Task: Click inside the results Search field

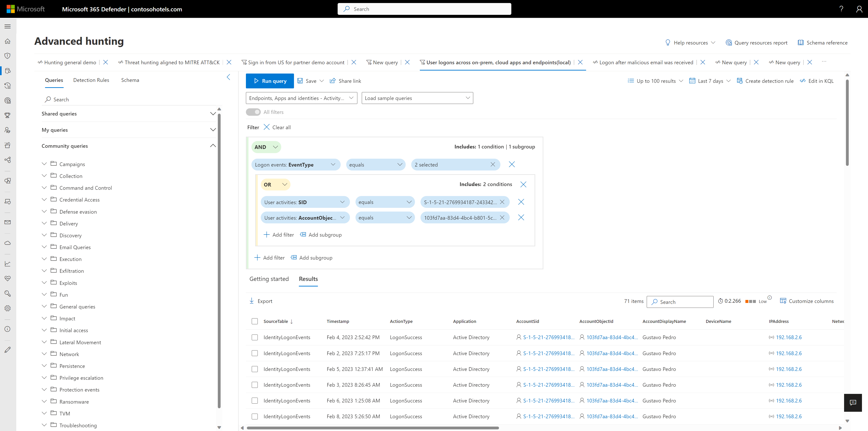Action: [680, 302]
